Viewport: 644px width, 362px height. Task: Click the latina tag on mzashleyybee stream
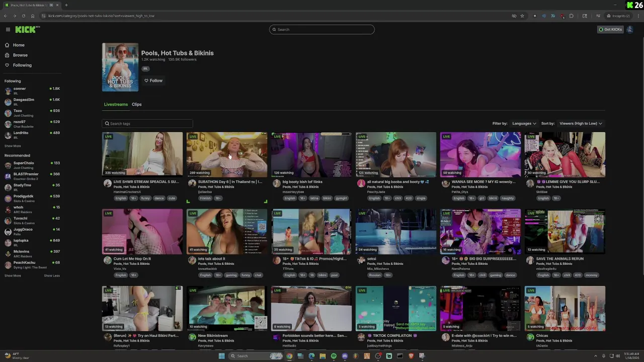[314, 198]
